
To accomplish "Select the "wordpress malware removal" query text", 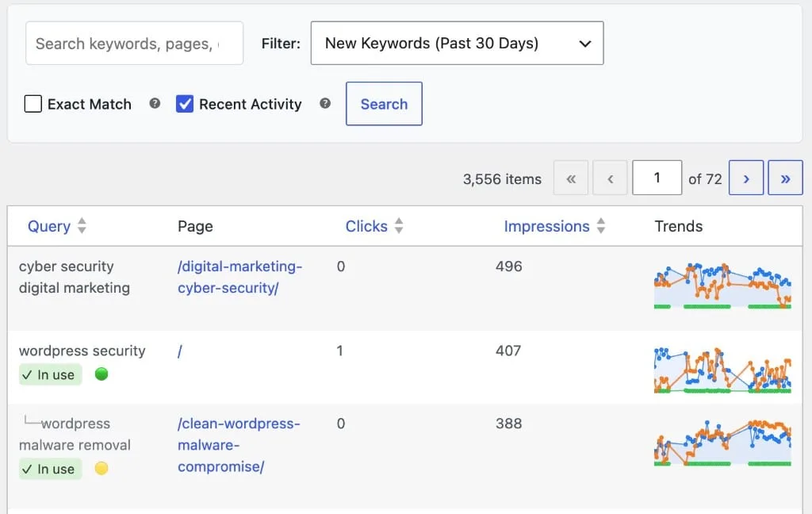I will (75, 434).
